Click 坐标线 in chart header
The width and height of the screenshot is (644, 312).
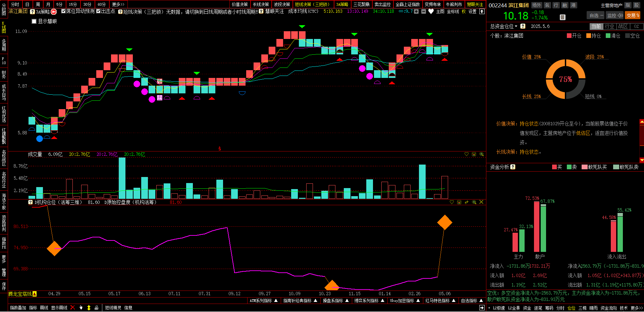coord(453,11)
